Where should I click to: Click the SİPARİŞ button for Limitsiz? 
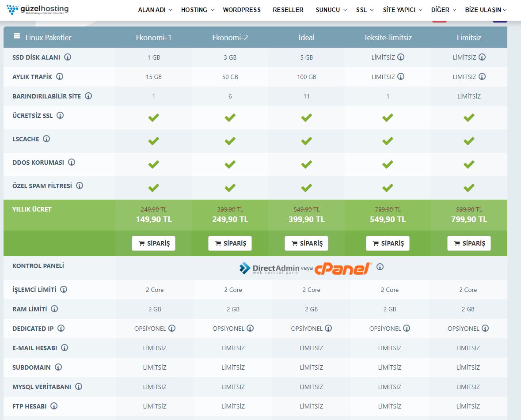[469, 243]
